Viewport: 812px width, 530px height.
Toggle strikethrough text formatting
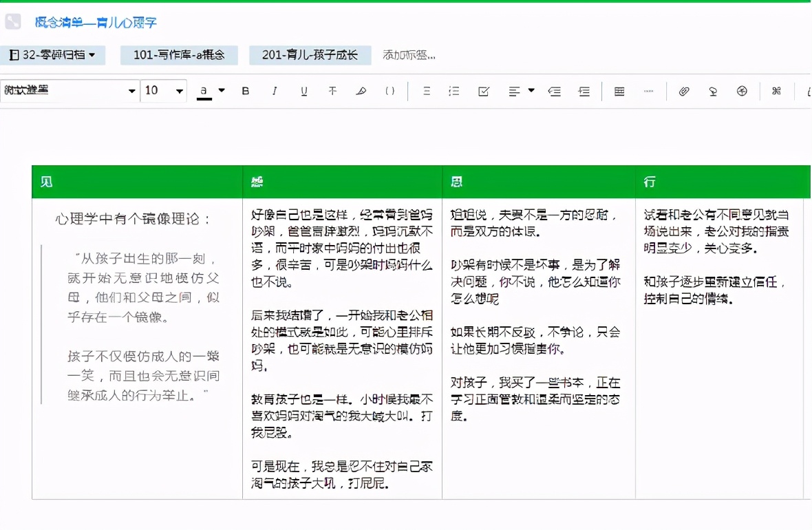[x=332, y=91]
